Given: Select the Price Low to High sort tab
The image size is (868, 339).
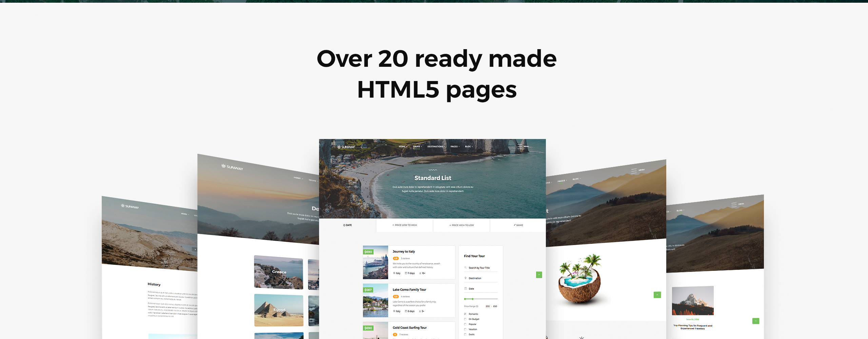Looking at the screenshot, I should pos(405,225).
